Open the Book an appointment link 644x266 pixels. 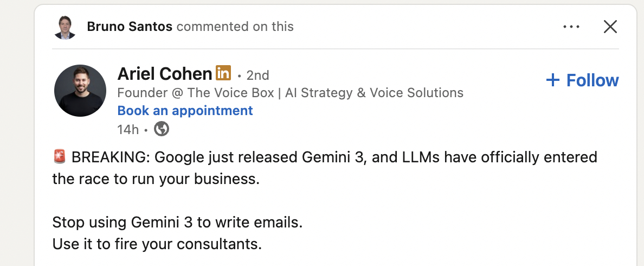pos(185,111)
